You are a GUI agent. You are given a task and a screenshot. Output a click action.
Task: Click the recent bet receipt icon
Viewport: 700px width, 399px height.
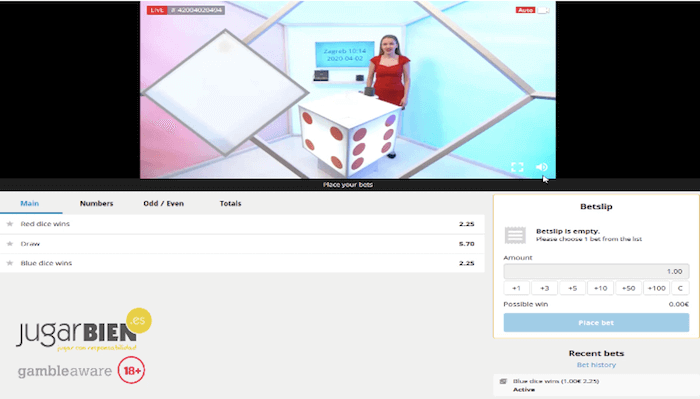tap(503, 381)
